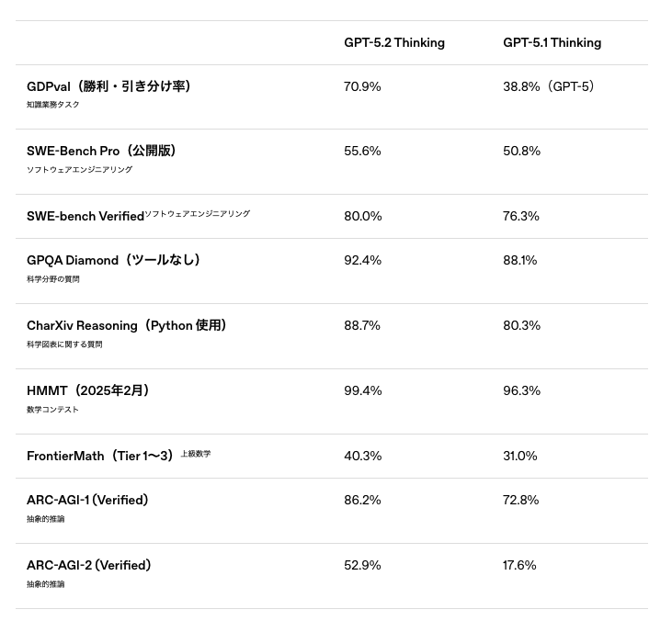Screen dimensions: 672x621
Task: Click the 17.6% ARC-AGI-2 score
Action: 519,566
